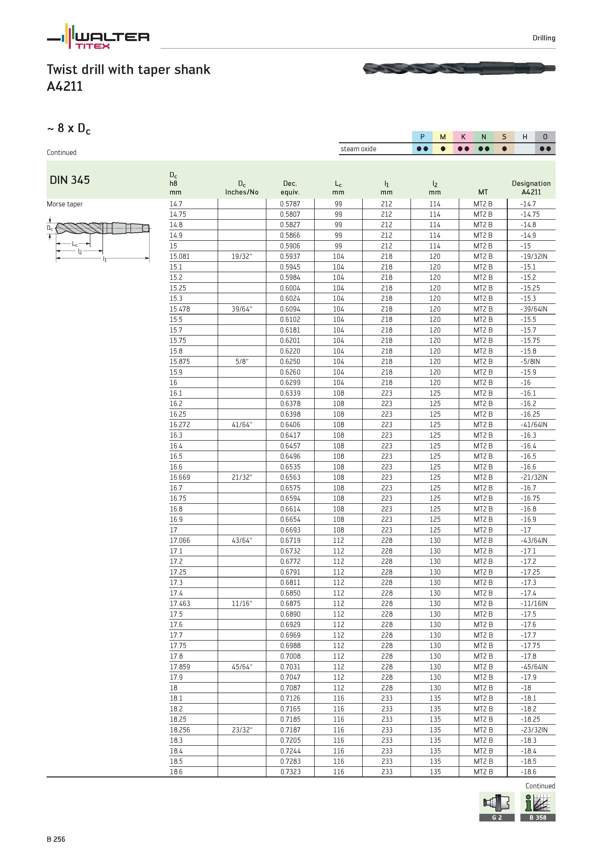Select the diameter cell '17.066'
The height and width of the screenshot is (868, 614).
tap(180, 540)
